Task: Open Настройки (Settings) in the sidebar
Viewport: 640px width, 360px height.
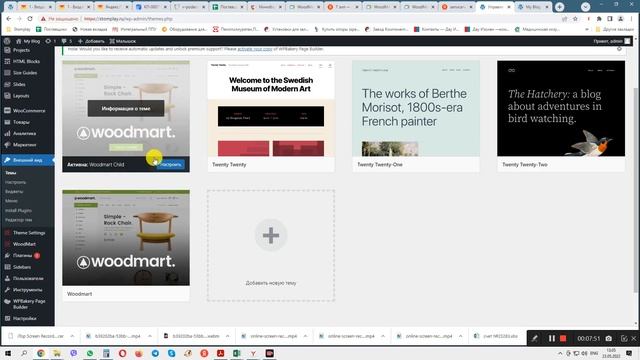Action: coord(24,318)
